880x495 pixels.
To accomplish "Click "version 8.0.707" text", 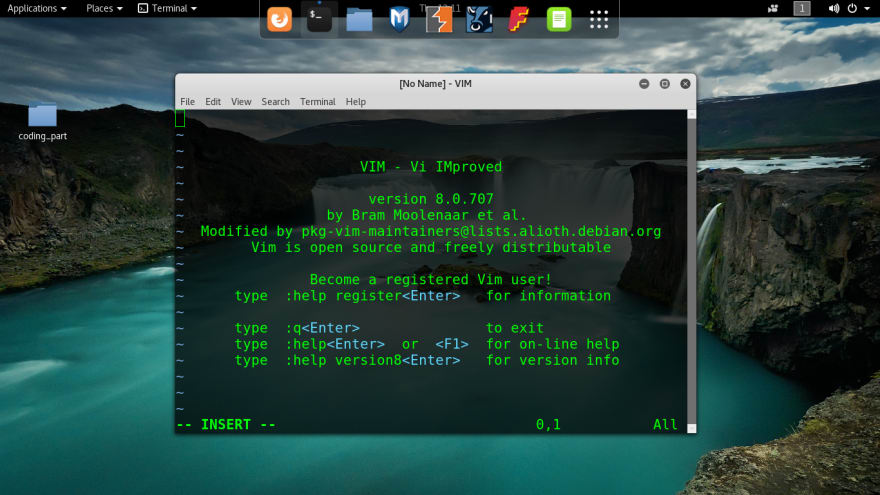I will [431, 199].
